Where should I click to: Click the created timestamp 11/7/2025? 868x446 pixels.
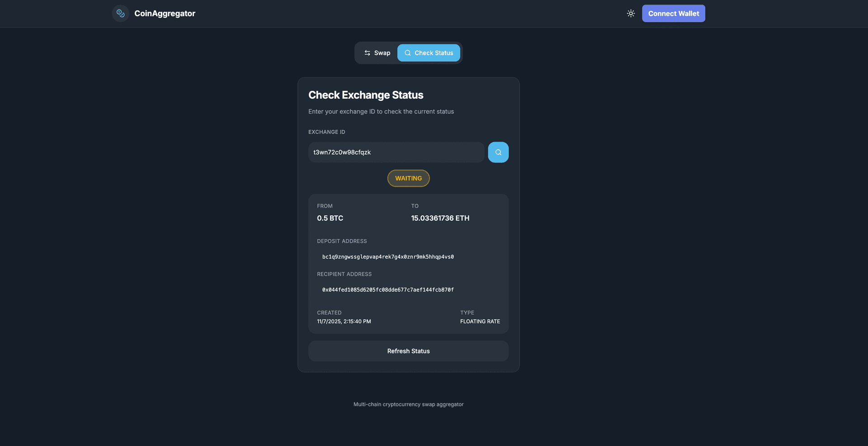coord(344,322)
